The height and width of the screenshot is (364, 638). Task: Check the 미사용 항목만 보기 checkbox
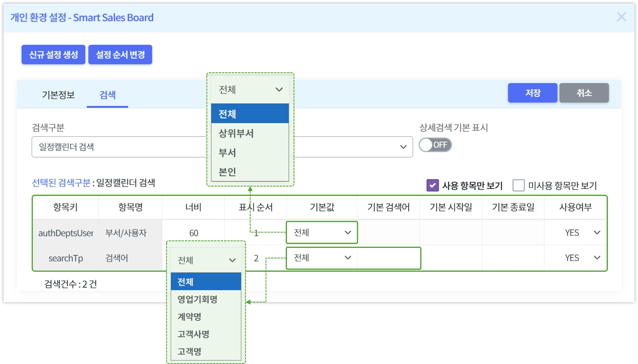pyautogui.click(x=518, y=185)
